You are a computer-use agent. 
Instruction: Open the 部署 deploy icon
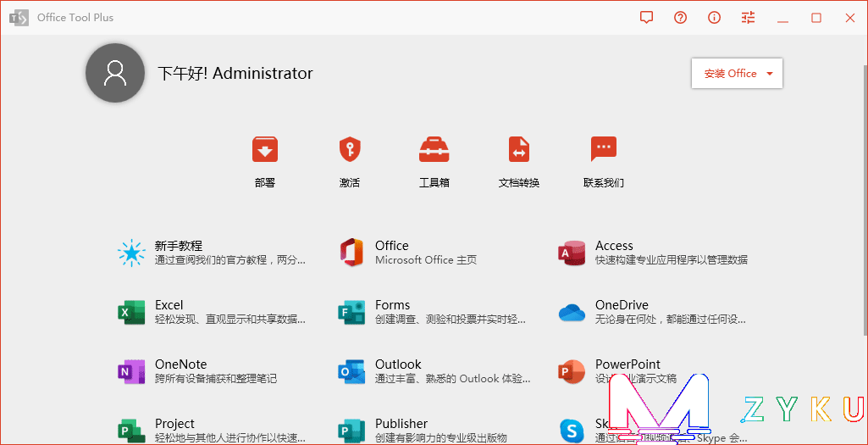pos(265,149)
